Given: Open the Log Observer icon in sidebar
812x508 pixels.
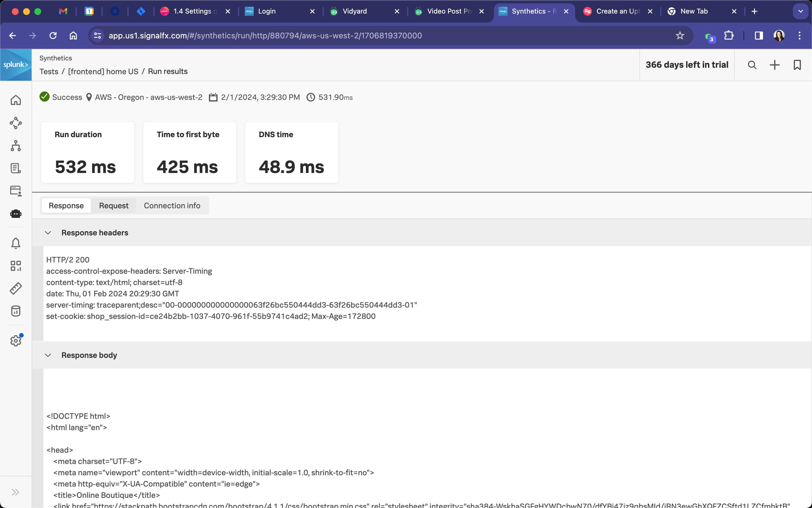Looking at the screenshot, I should pyautogui.click(x=16, y=168).
